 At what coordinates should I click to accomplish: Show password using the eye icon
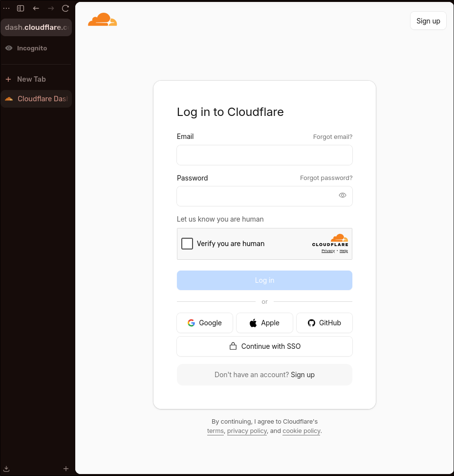click(x=343, y=195)
